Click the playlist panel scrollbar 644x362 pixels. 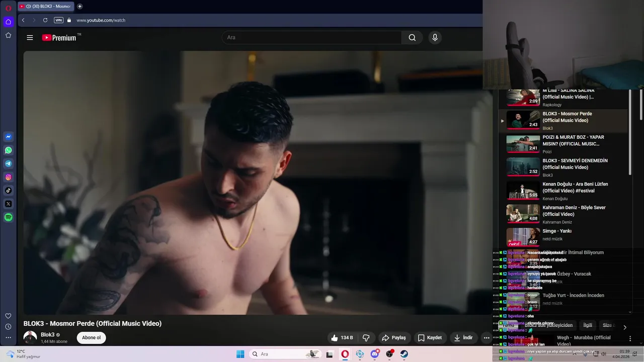pyautogui.click(x=630, y=133)
